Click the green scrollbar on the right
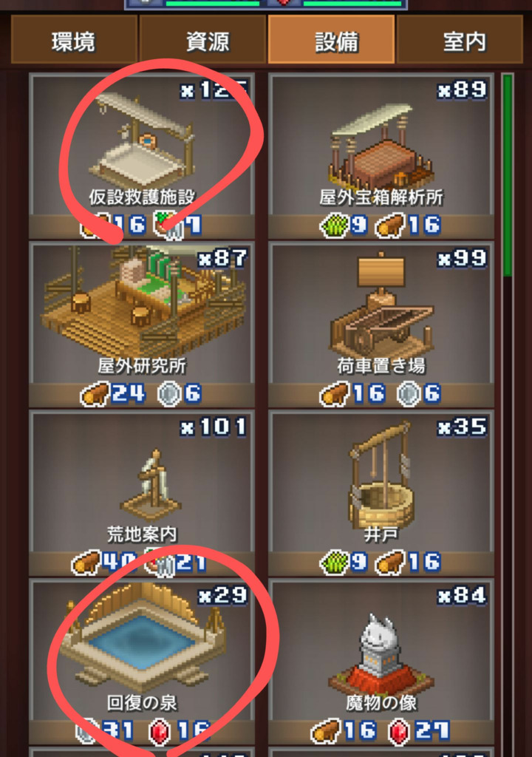The height and width of the screenshot is (757, 532). pos(508,175)
